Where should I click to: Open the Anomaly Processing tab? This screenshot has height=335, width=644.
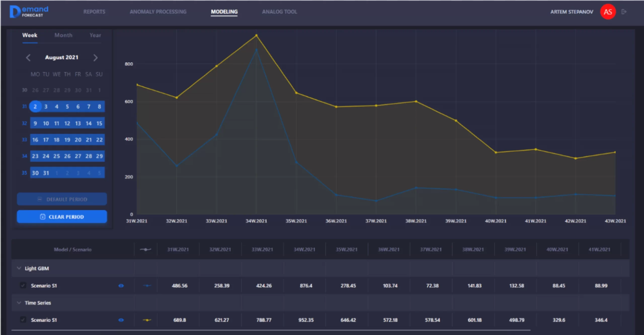coord(158,12)
